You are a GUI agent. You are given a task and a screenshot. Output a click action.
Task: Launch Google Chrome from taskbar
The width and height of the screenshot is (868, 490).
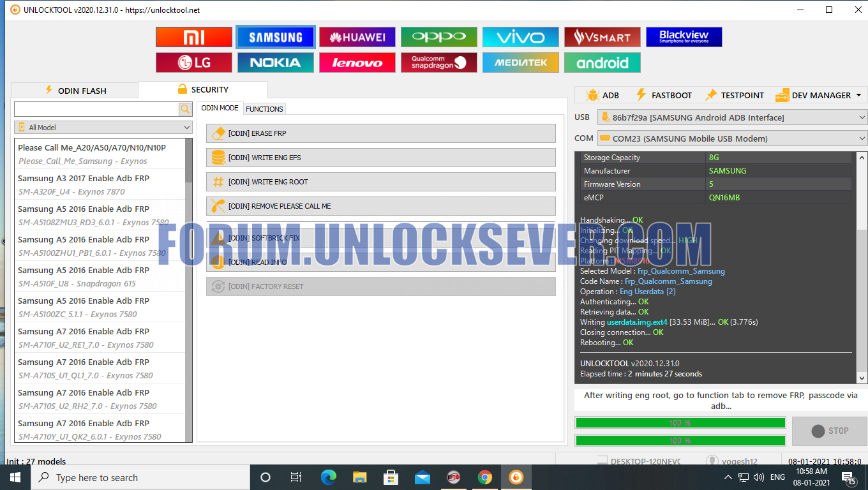click(485, 477)
